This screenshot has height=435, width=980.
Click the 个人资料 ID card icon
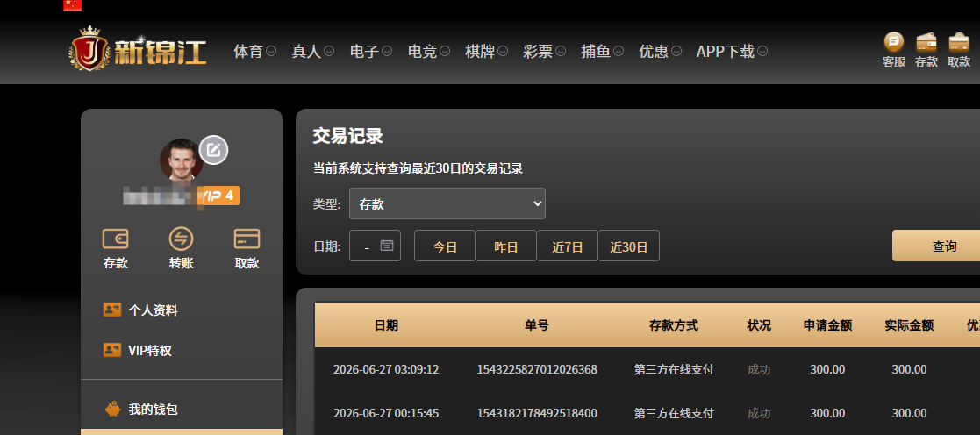point(112,310)
